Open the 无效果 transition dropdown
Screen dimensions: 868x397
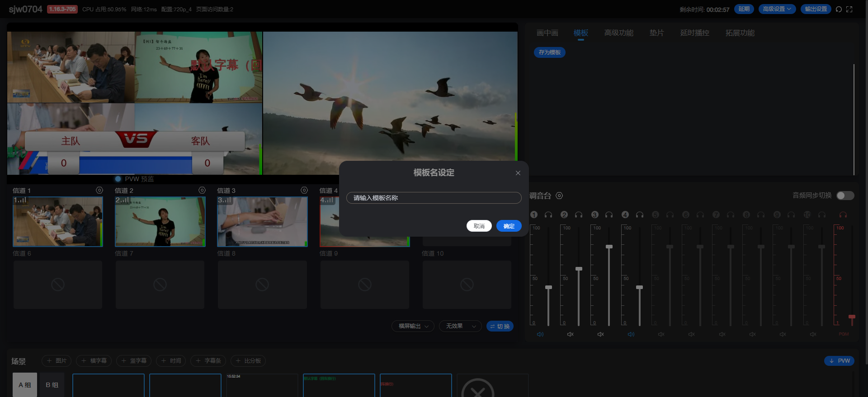pos(460,326)
